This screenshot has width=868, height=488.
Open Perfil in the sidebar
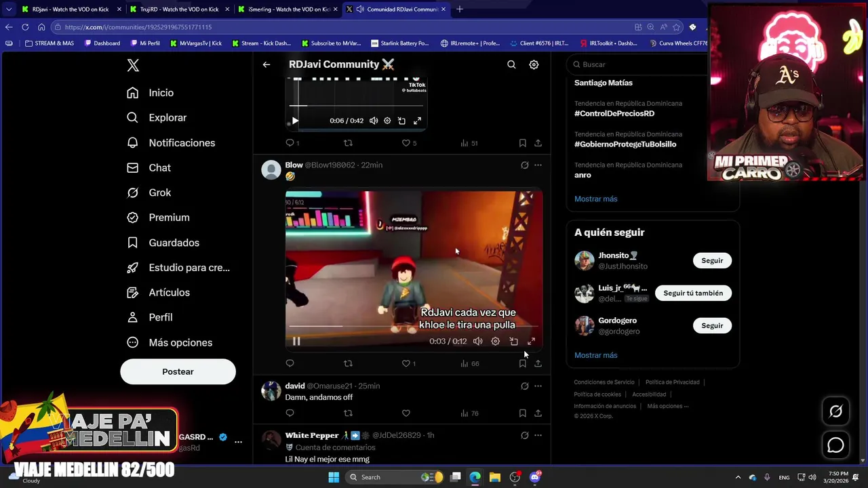(150, 317)
